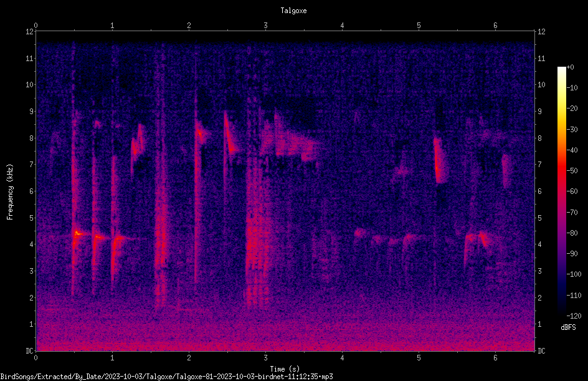Click the -100 label on the color scale
Image resolution: width=588 pixels, height=381 pixels.
coord(574,274)
